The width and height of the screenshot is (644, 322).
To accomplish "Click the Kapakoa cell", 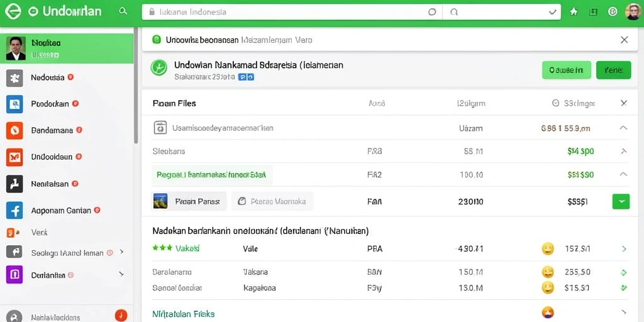I will pyautogui.click(x=259, y=288).
